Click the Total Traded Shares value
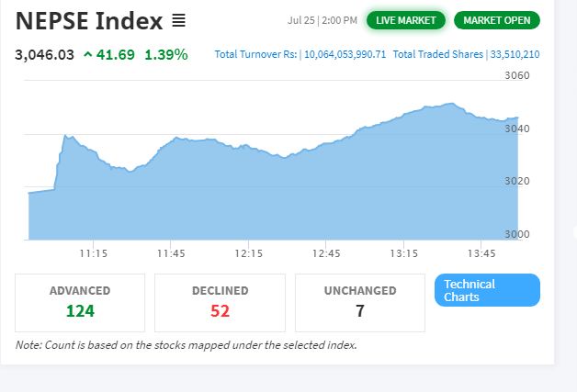 tap(515, 54)
